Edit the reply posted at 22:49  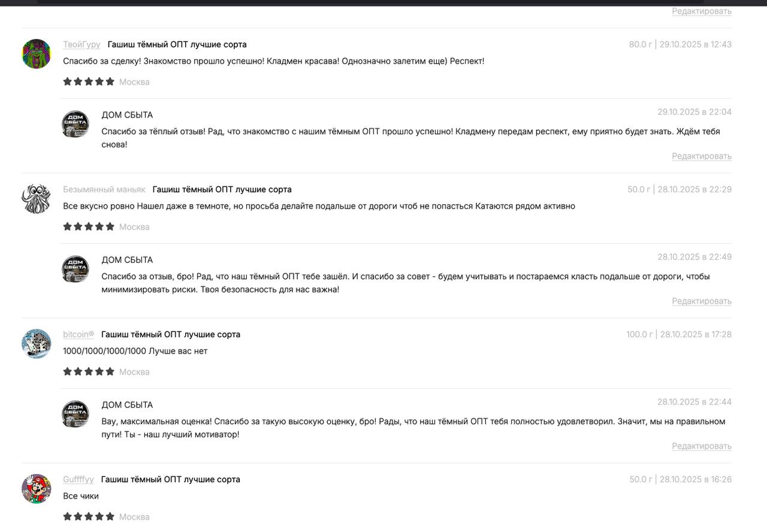coord(702,301)
